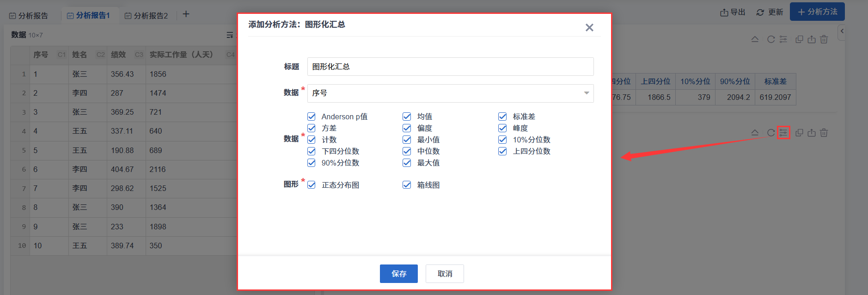
Task: Close the 添加分析方法 dialog with X
Action: [589, 28]
